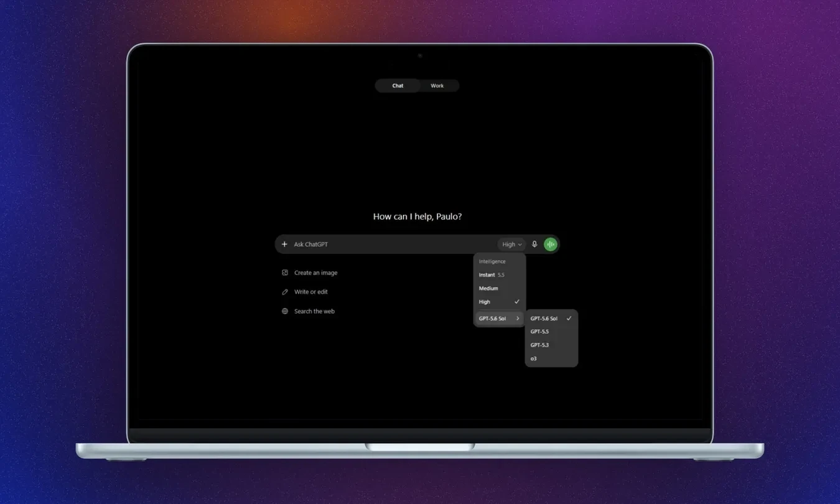This screenshot has width=840, height=504.
Task: Click the plus attach icon in the prompt bar
Action: tap(284, 245)
